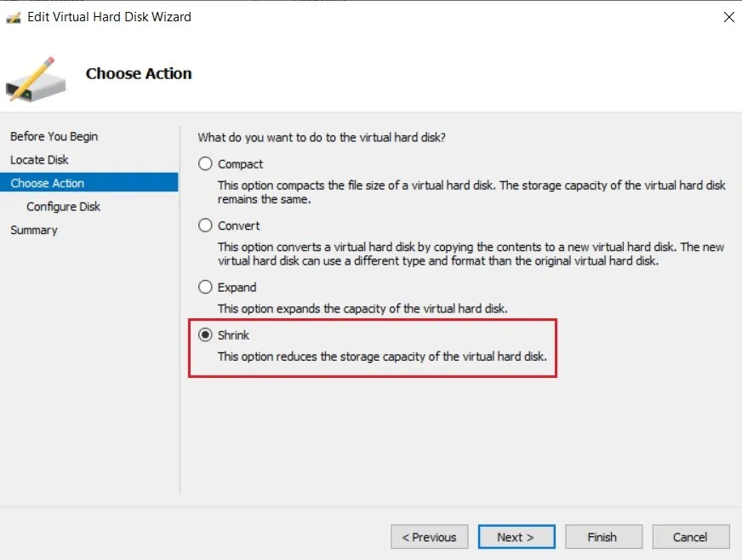Click the Choose Action page heading
This screenshot has width=742, height=560.
pos(139,73)
